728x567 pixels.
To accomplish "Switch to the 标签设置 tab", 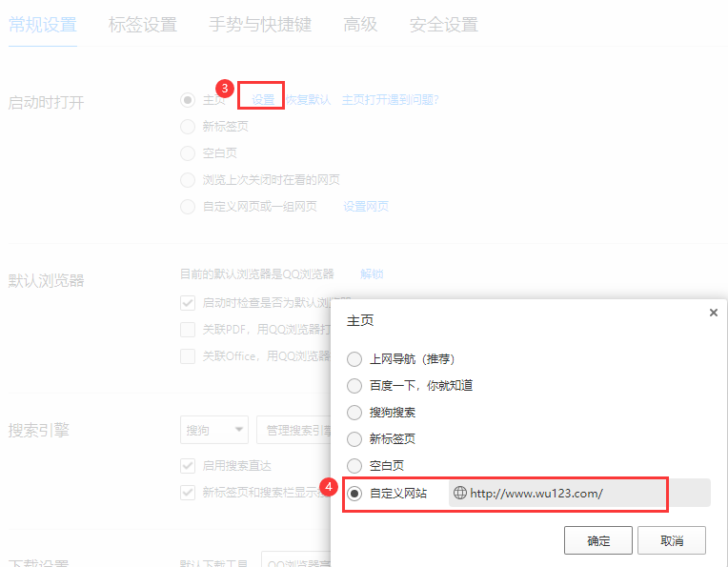I will point(143,25).
